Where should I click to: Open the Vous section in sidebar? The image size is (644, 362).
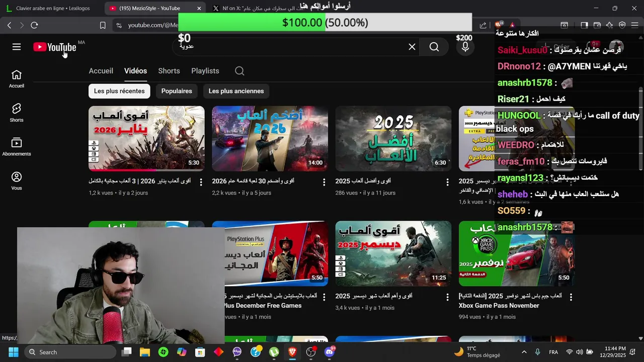click(x=17, y=182)
